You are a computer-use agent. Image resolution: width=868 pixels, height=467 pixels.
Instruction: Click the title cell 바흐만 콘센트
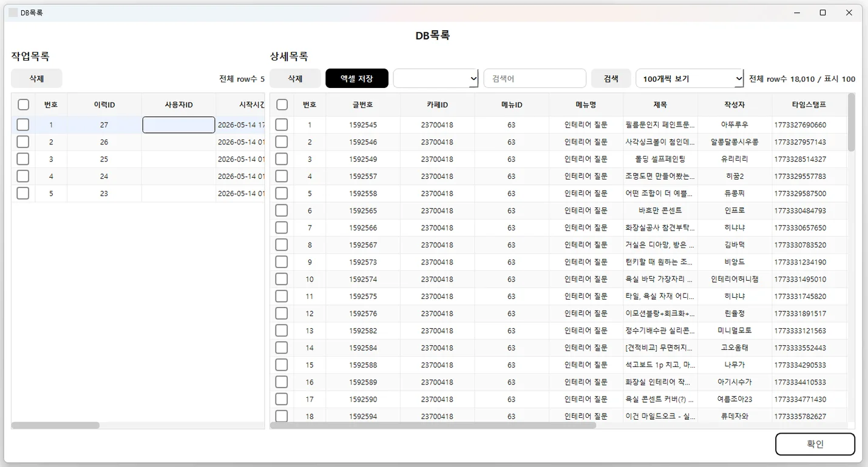point(660,210)
